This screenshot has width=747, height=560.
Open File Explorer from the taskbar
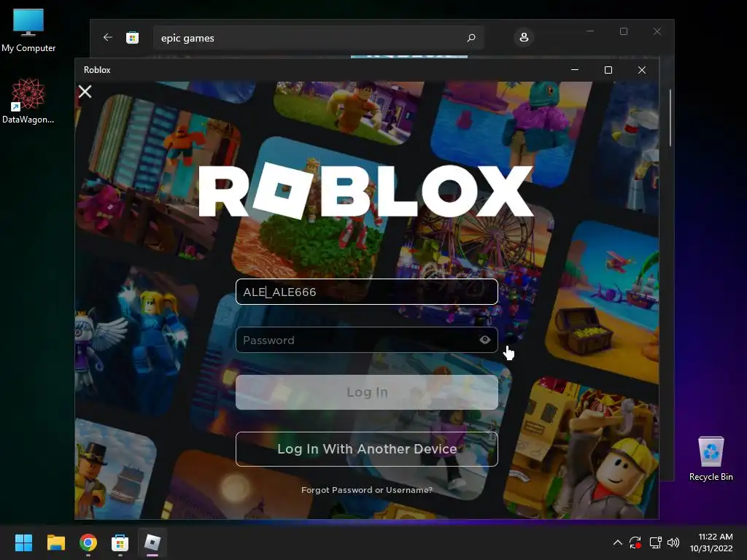coord(55,542)
